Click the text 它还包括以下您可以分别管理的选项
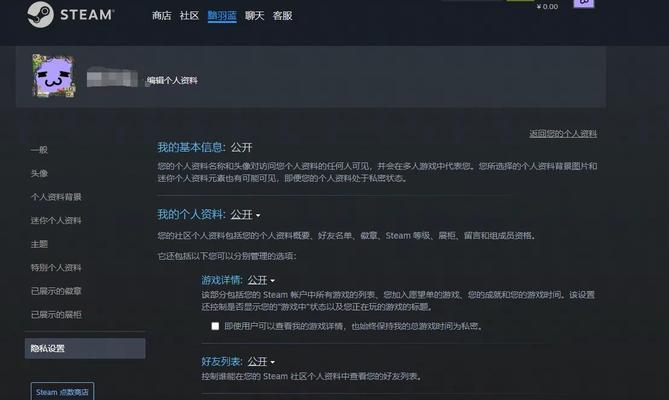Viewport: 669px width, 400px height. point(227,256)
